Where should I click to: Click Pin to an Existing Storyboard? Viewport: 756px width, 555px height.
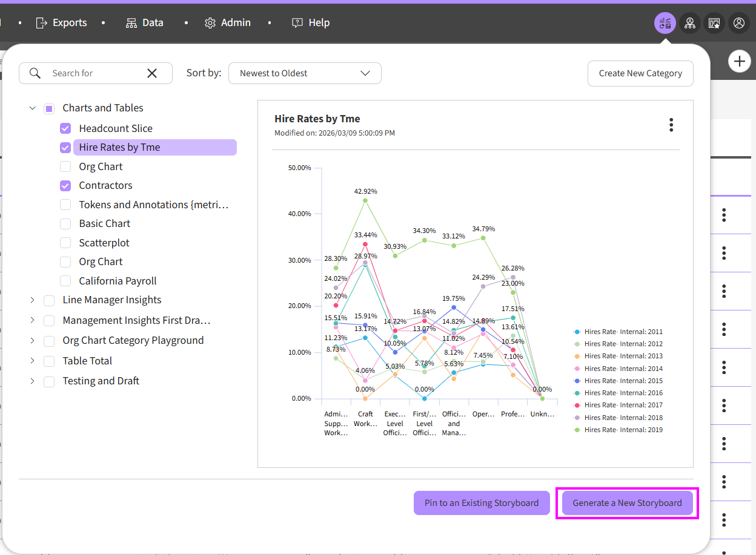tap(481, 503)
